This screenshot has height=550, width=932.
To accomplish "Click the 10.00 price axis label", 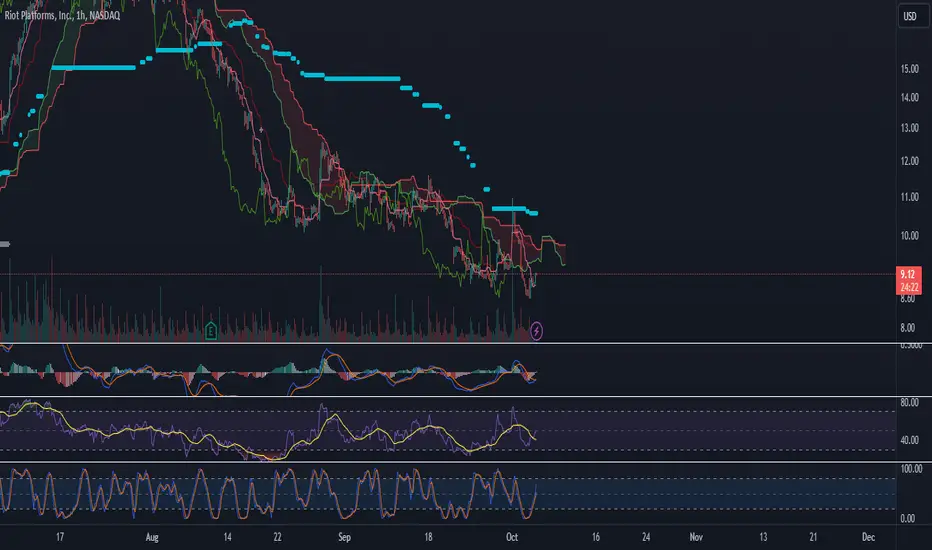I will (x=909, y=235).
